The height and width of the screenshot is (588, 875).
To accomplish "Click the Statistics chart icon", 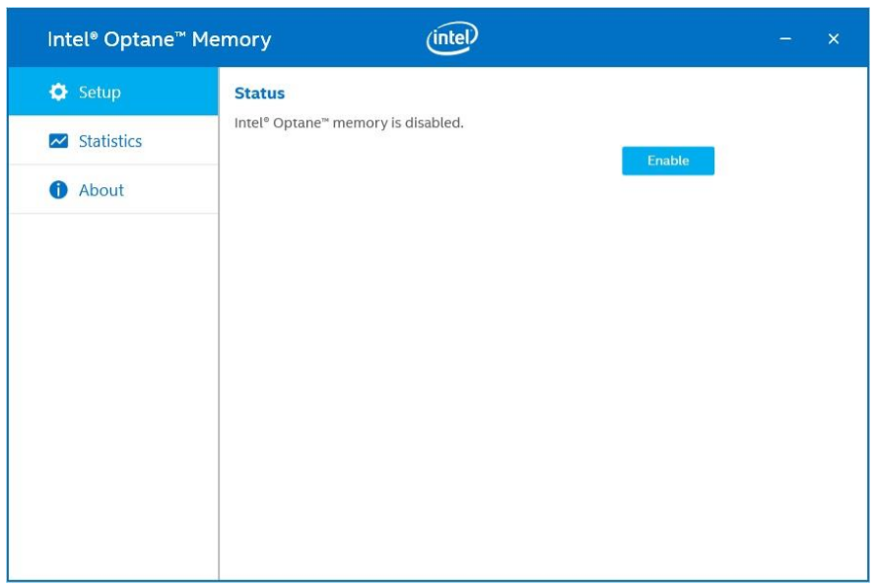I will (58, 141).
